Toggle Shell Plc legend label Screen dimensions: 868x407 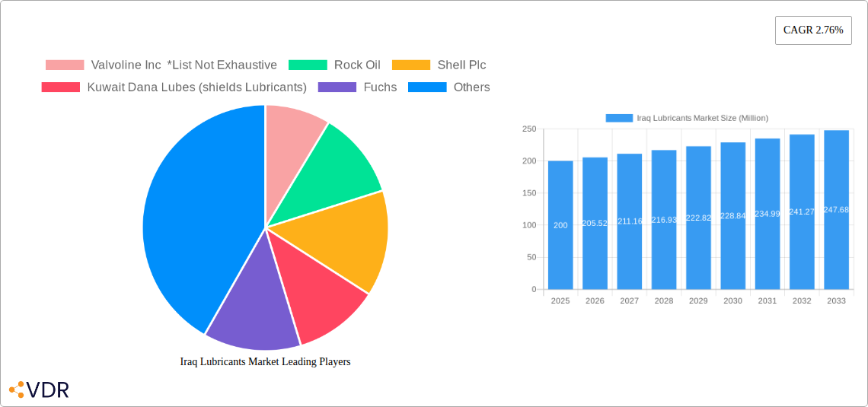[461, 65]
